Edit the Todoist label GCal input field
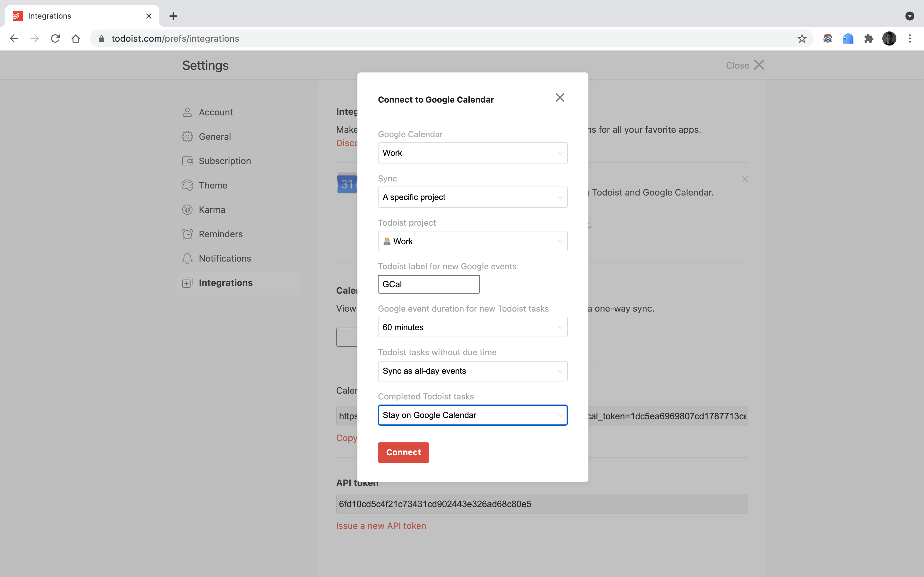924x577 pixels. point(428,284)
